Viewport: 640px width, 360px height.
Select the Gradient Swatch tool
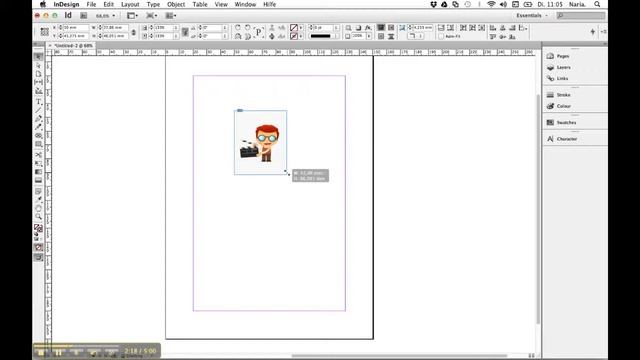coord(38,172)
